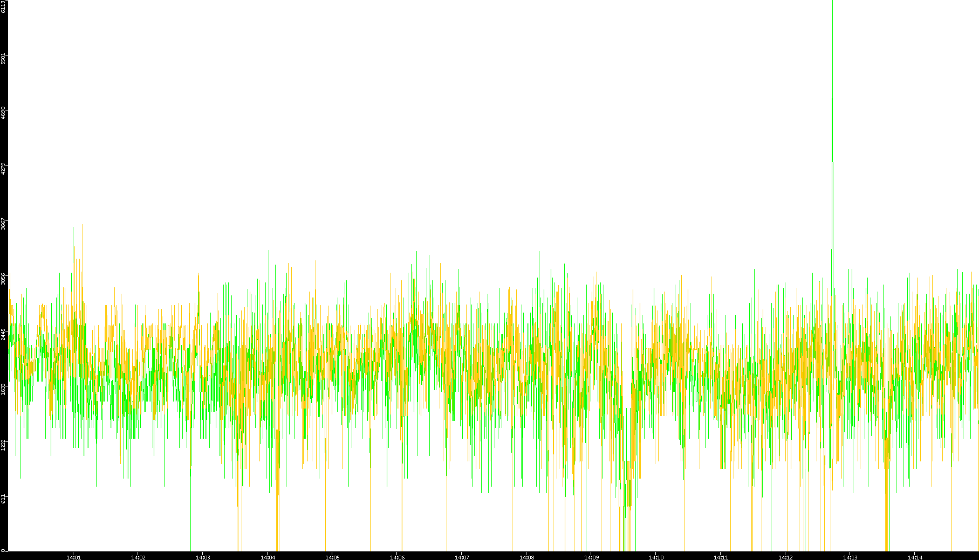Viewport: 979px width, 560px height.
Task: Select the 14:03 tick on the time axis
Action: click(x=203, y=557)
